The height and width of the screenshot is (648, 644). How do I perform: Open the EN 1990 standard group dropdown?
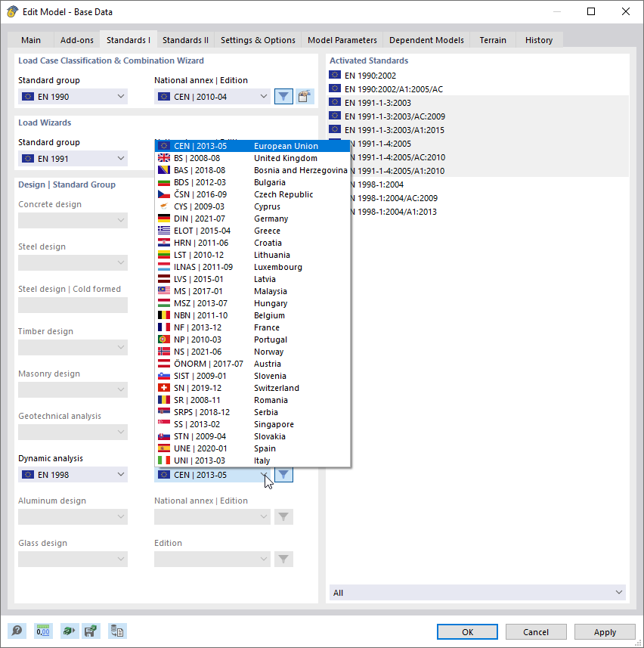(x=73, y=96)
